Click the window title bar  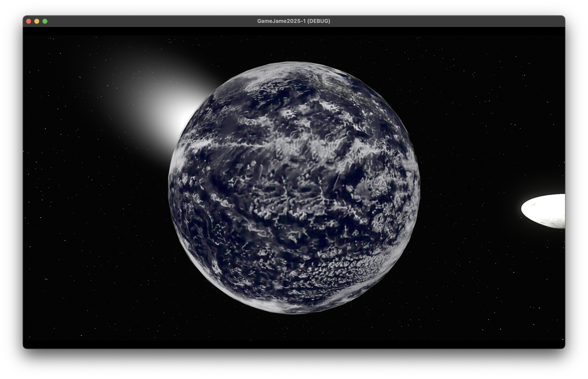coord(172,21)
